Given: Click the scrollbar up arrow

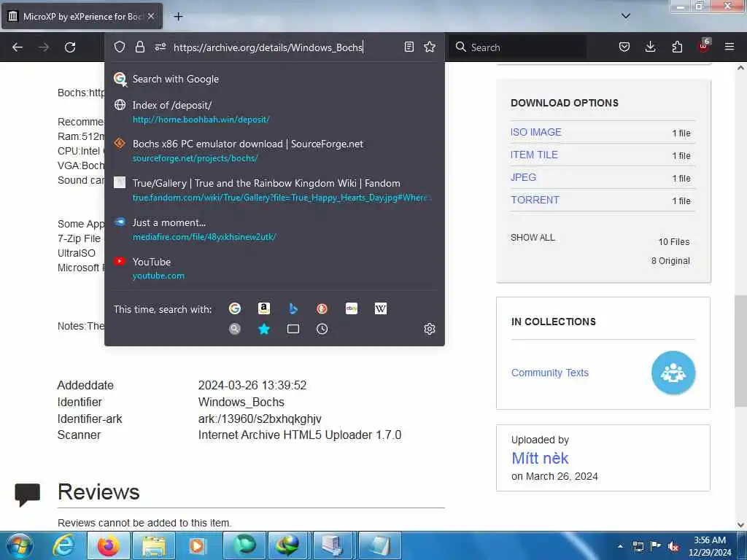Looking at the screenshot, I should [740, 68].
